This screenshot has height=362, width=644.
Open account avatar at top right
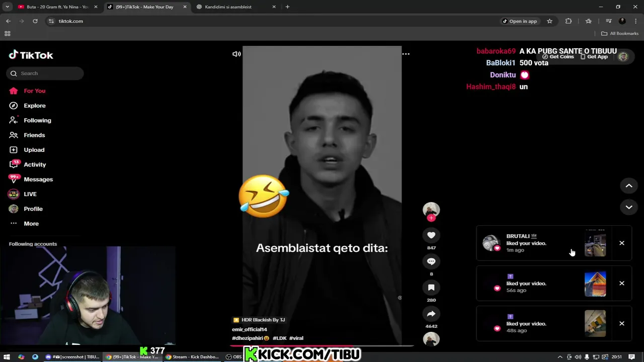[623, 57]
